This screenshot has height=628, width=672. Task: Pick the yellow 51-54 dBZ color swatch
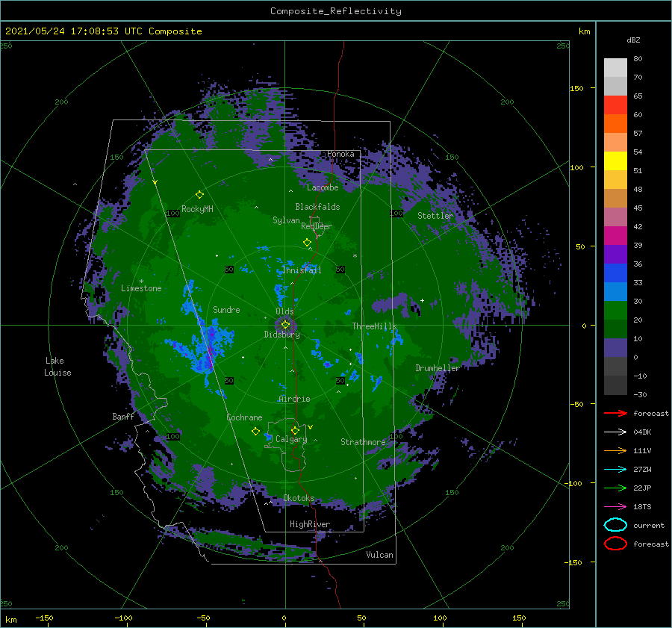pyautogui.click(x=615, y=161)
